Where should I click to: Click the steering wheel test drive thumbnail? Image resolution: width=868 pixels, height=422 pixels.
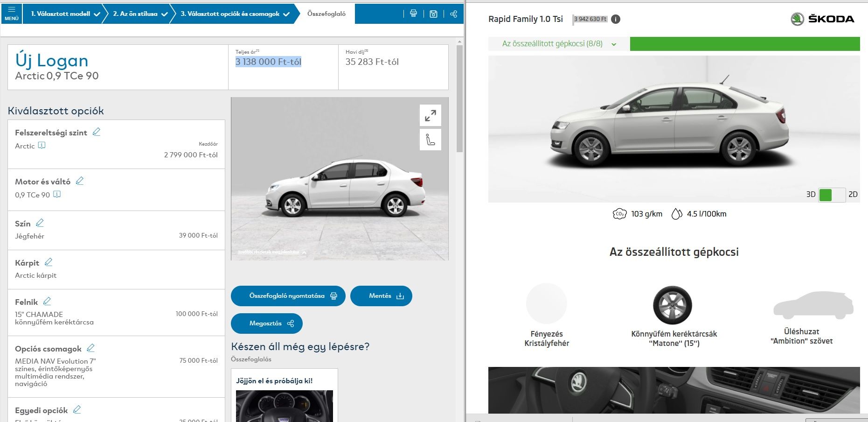pyautogui.click(x=285, y=406)
